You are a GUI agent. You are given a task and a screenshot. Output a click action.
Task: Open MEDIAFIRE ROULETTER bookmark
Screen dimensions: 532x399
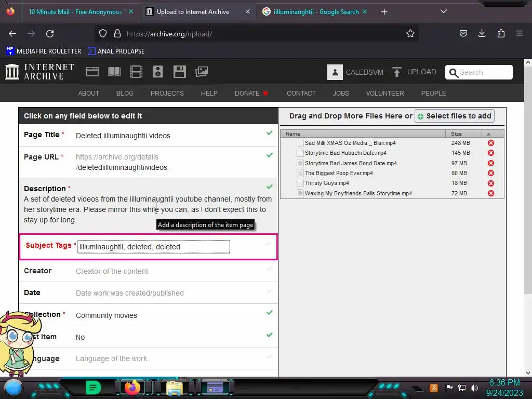(44, 51)
